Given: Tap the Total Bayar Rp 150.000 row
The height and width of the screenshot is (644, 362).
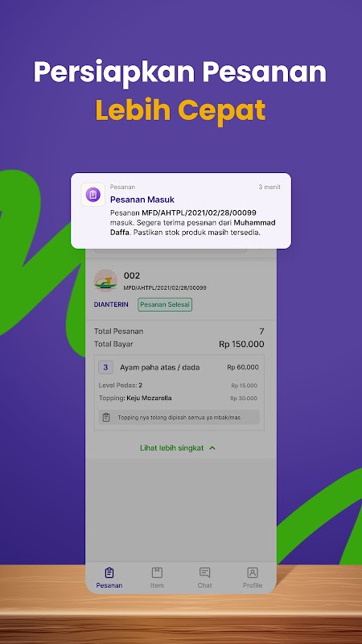Looking at the screenshot, I should point(179,345).
